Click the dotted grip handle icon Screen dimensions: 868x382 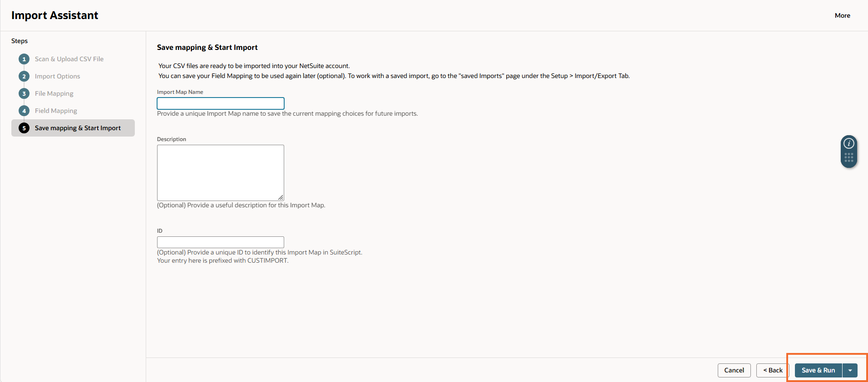click(849, 157)
